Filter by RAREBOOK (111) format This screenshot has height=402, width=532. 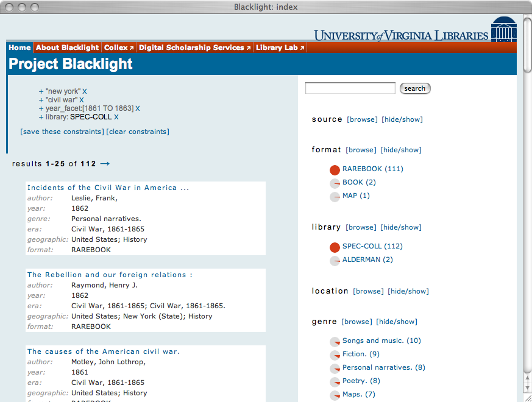373,169
